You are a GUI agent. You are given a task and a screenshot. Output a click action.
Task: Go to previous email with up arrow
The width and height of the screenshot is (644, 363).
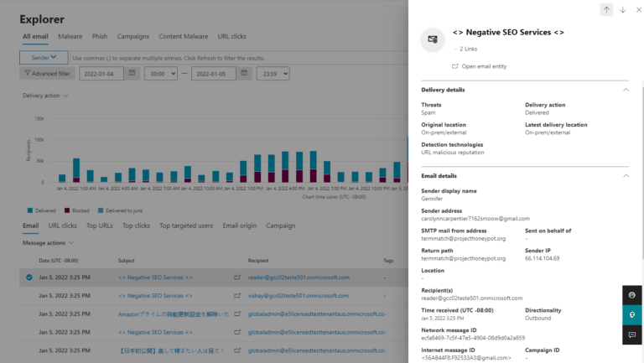606,9
